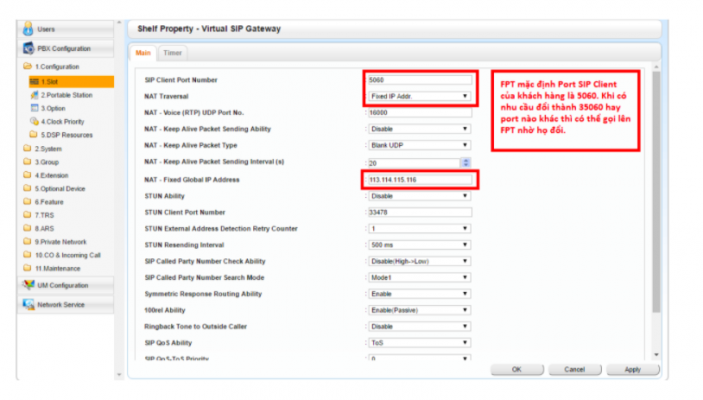This screenshot has width=703, height=400.
Task: Click the Network Service icon
Action: coord(27,304)
